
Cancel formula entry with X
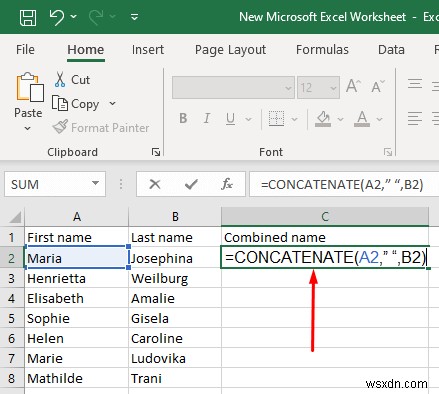click(x=155, y=184)
